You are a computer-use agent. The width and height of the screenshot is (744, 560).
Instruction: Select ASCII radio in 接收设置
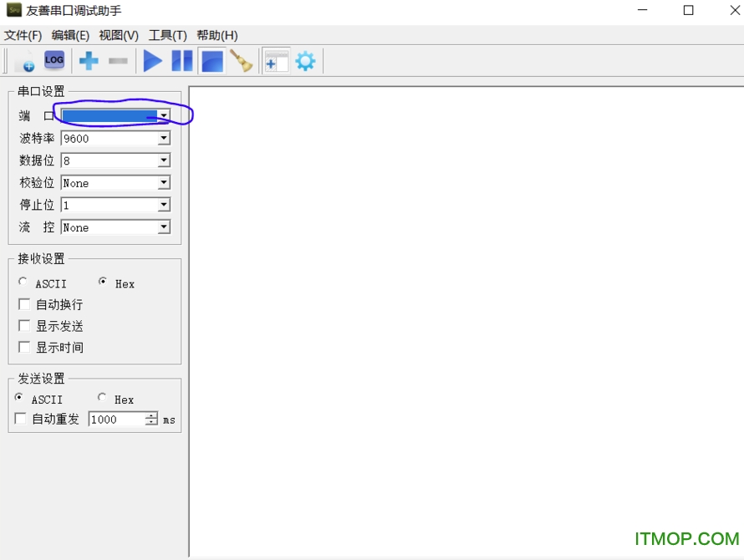point(23,283)
